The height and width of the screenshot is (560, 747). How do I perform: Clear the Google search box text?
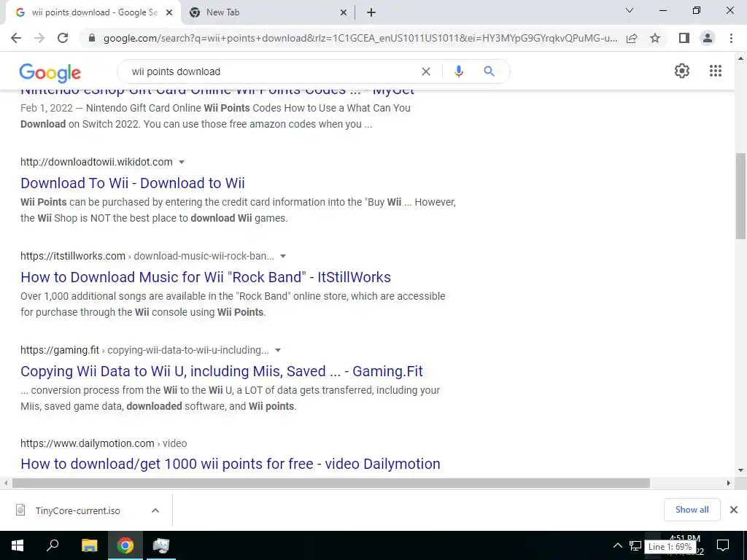coord(426,71)
